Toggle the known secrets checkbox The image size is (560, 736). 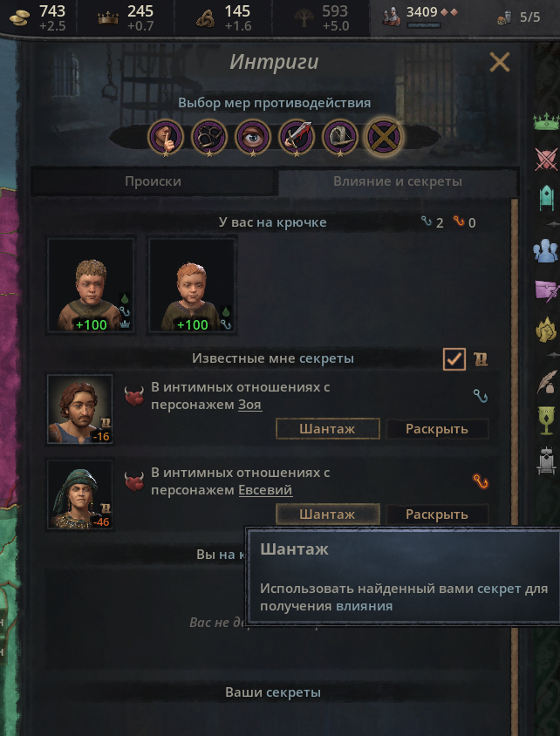[454, 359]
